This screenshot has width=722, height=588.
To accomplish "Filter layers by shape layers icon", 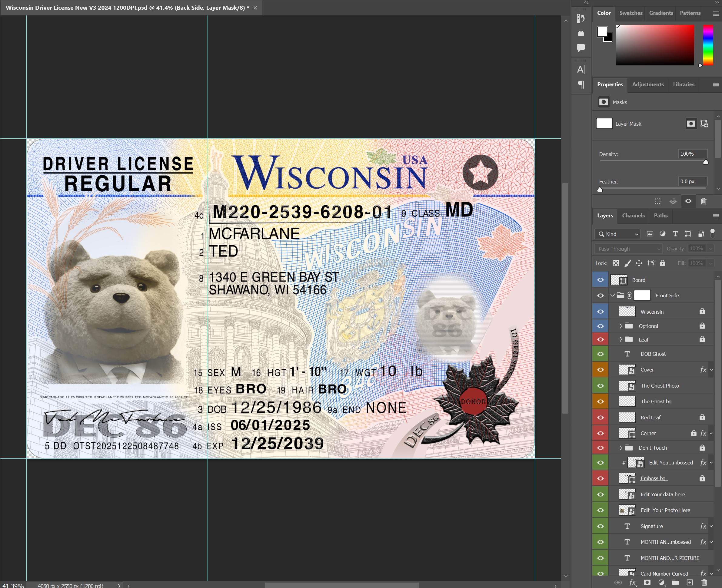I will (x=688, y=234).
